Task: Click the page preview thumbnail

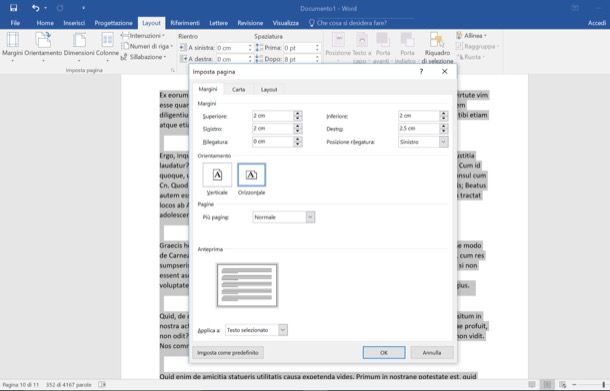Action: click(x=247, y=285)
